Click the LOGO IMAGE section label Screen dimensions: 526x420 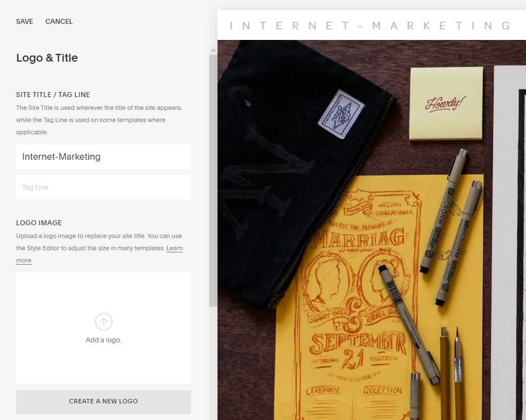(x=39, y=222)
